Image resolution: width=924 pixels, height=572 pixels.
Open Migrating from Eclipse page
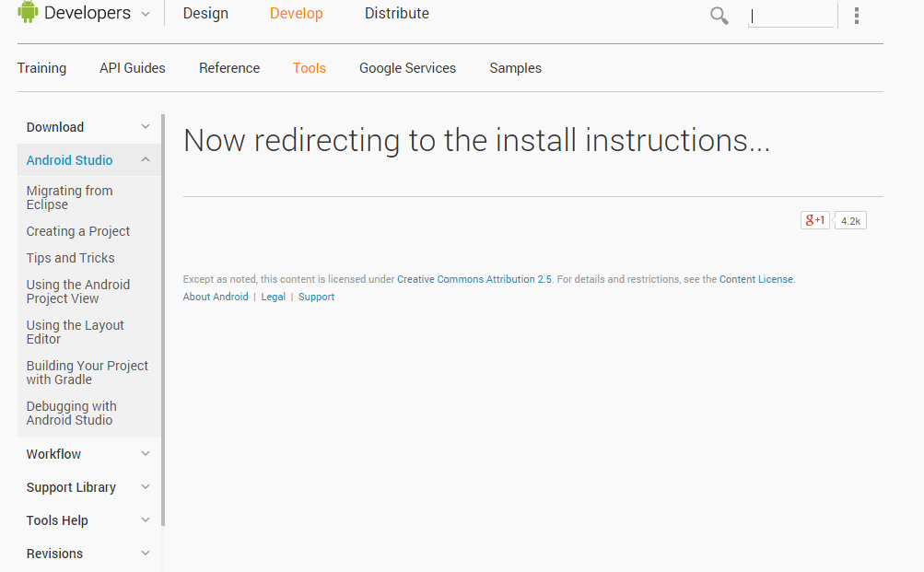point(70,197)
